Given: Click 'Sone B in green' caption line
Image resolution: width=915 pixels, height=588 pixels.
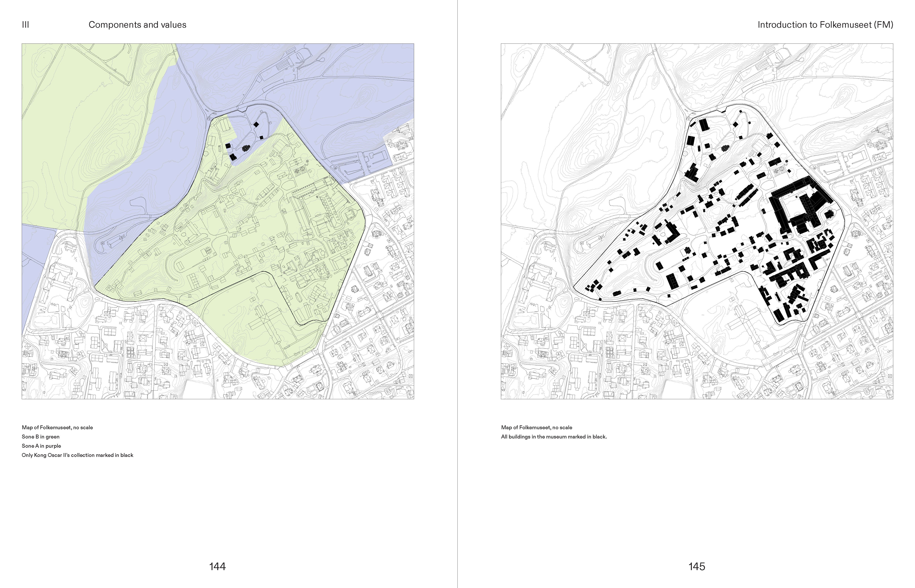Looking at the screenshot, I should 40,436.
